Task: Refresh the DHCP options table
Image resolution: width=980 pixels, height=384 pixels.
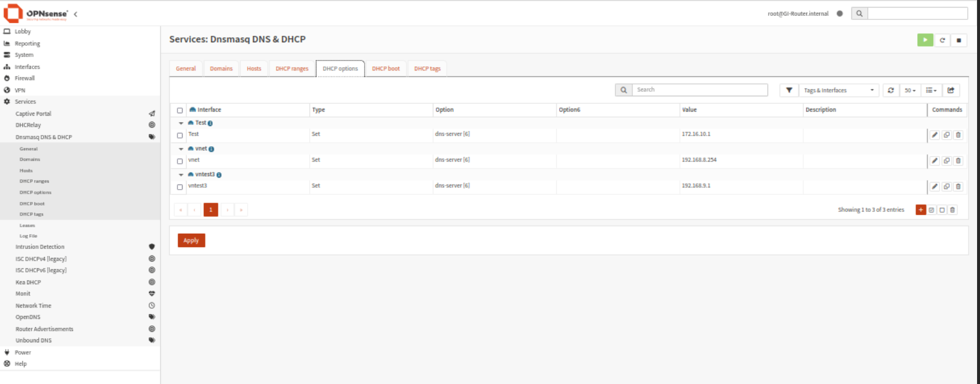Action: 891,90
